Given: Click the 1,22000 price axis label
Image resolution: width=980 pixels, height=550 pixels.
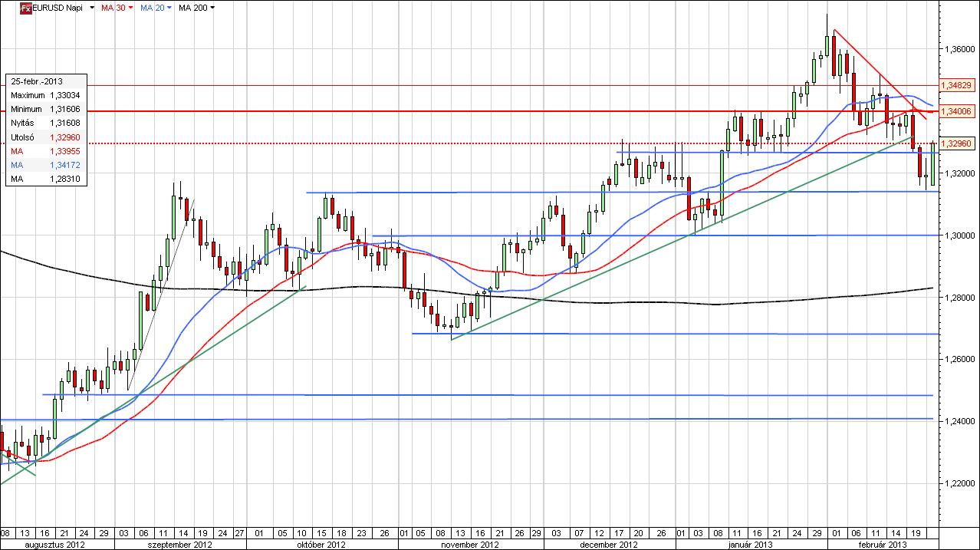Looking at the screenshot, I should (x=961, y=483).
